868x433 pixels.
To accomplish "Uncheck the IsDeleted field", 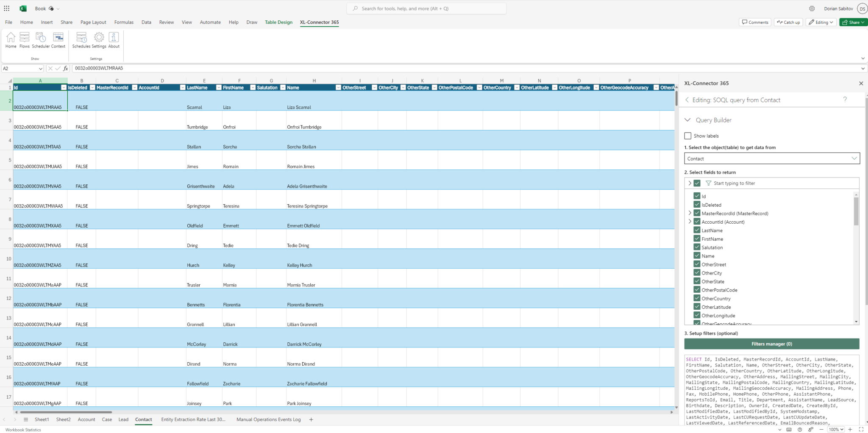I will coord(697,205).
